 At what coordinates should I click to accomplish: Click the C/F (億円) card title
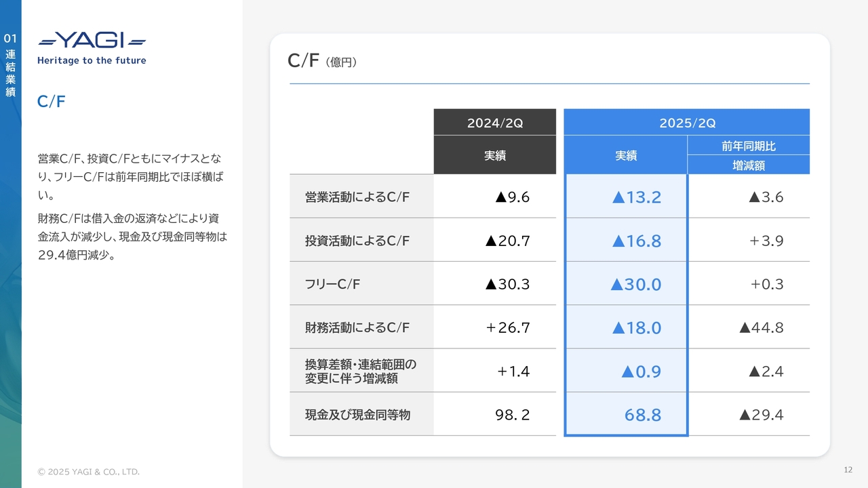(x=322, y=61)
